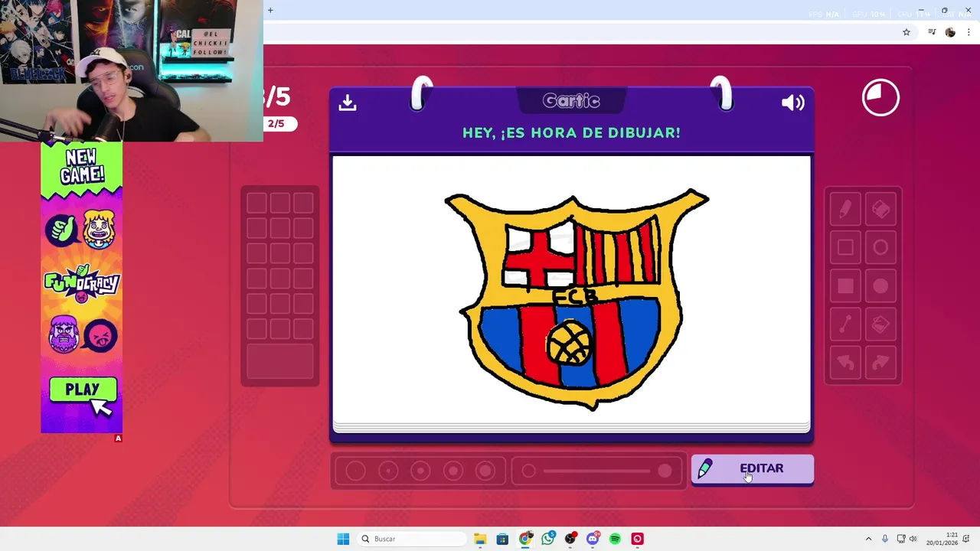
Task: Open WhatsApp from the taskbar
Action: (547, 539)
